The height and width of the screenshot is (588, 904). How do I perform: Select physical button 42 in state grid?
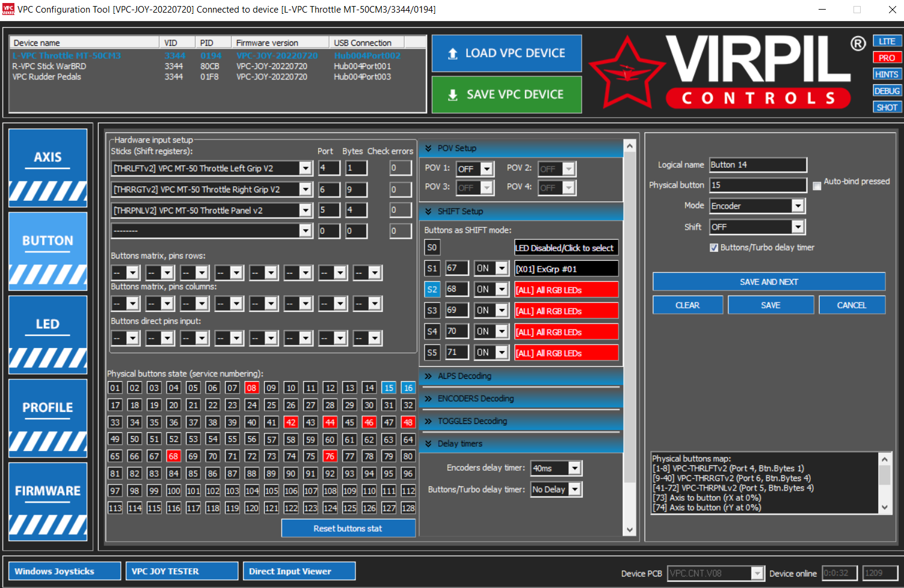291,423
